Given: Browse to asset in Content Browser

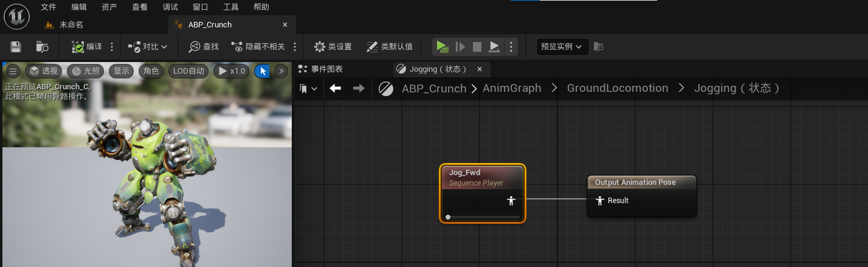Looking at the screenshot, I should click(x=42, y=47).
